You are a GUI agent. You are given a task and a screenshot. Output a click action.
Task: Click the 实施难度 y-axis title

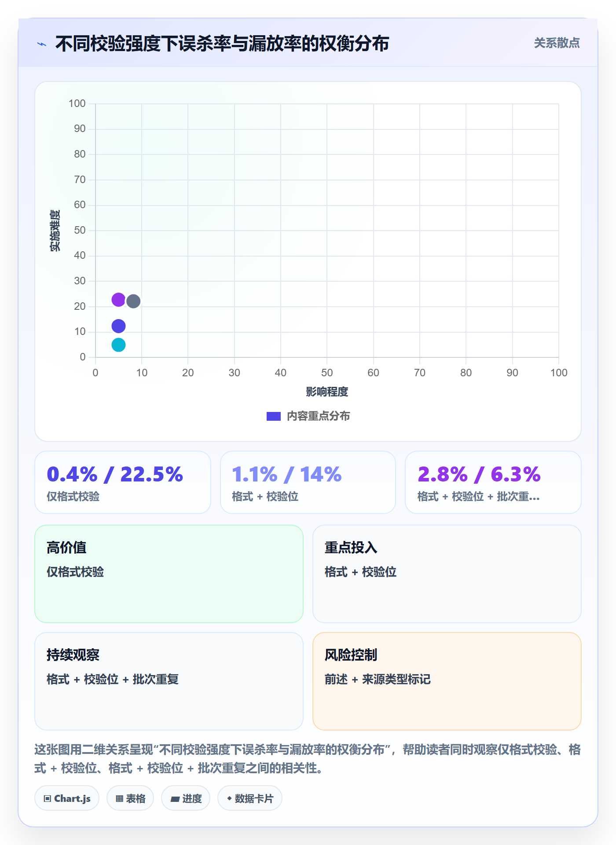[x=55, y=231]
